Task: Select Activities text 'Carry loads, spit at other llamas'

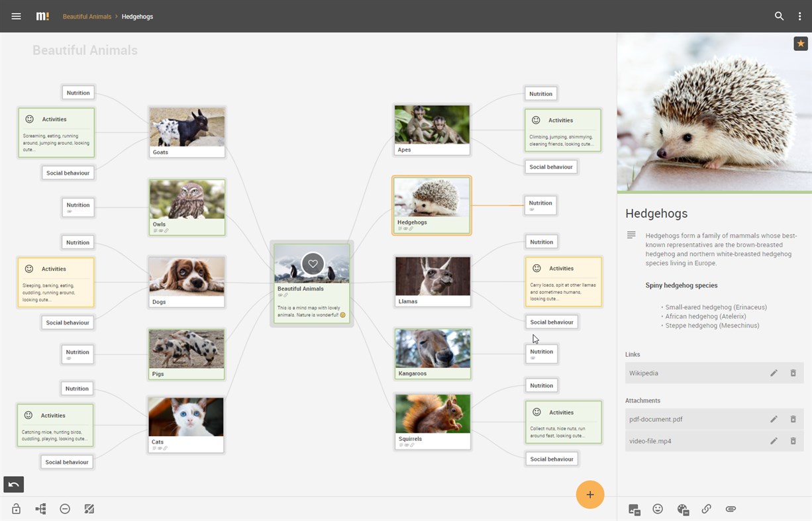Action: (563, 292)
